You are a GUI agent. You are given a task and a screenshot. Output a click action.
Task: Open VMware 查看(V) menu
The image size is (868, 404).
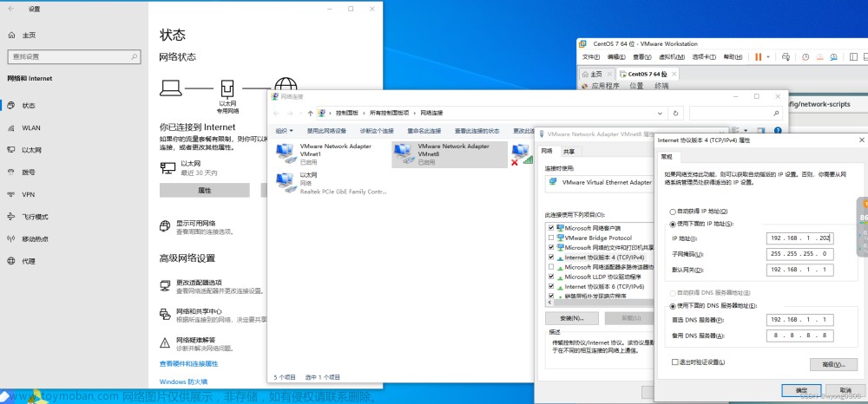click(642, 57)
